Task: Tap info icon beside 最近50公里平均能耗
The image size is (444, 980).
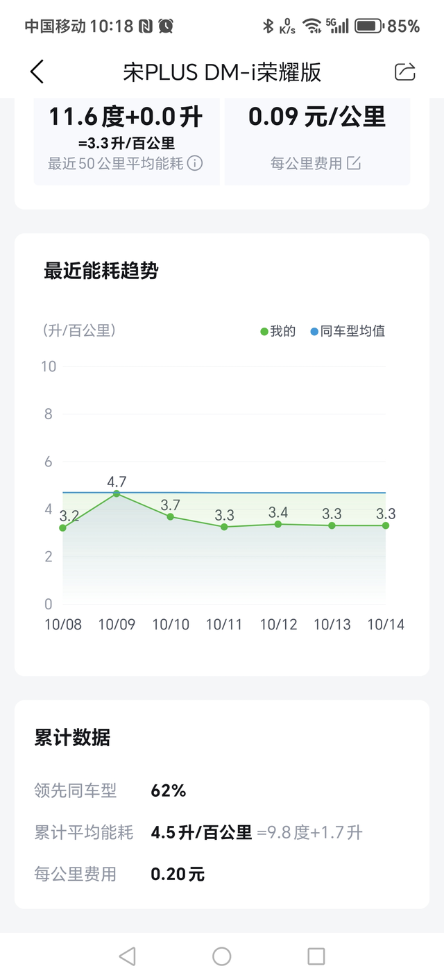Action: [x=196, y=164]
